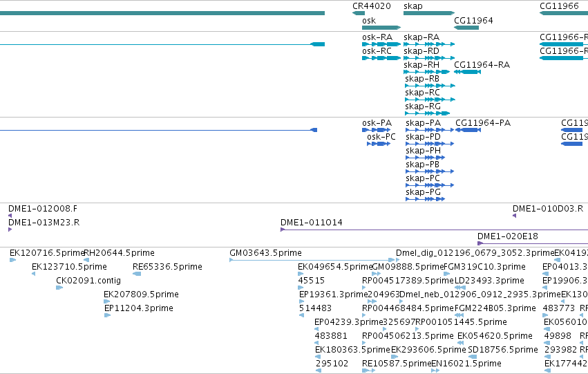This screenshot has width=588, height=374.
Task: Click the FGM224B05.3prime label
Action: coord(495,309)
